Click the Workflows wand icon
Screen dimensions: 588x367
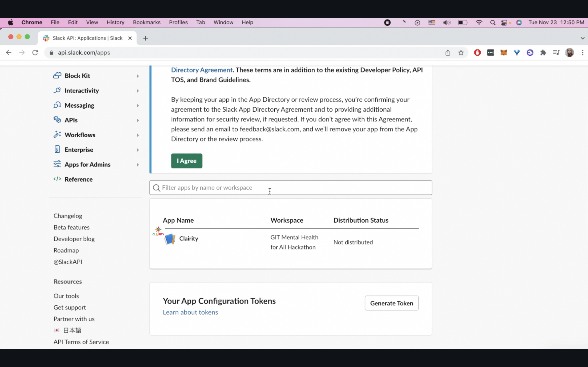(57, 135)
